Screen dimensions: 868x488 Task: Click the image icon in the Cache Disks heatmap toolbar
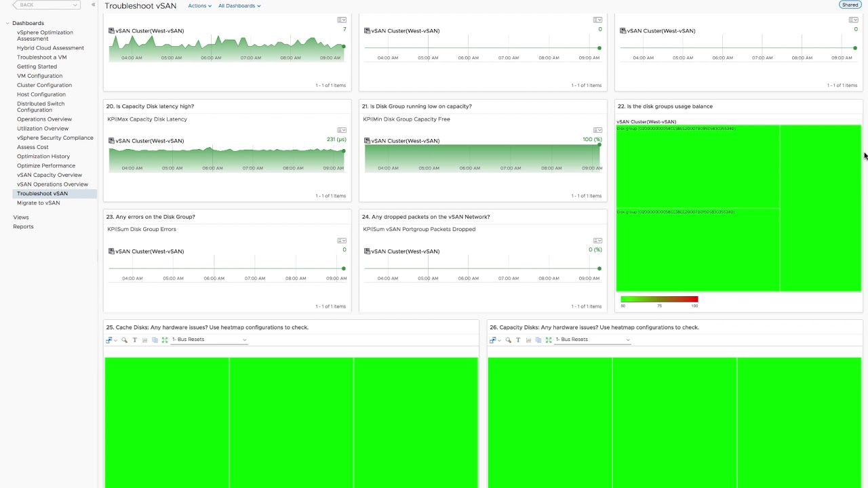(x=144, y=340)
